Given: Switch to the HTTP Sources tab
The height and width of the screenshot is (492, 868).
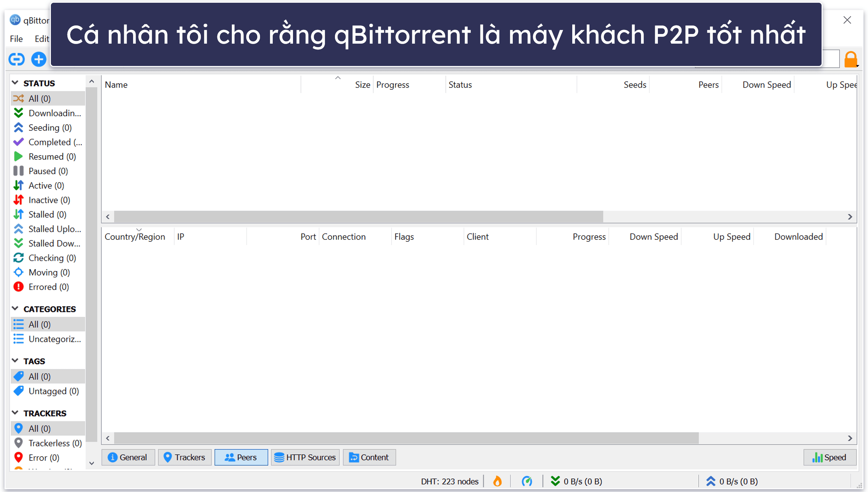Looking at the screenshot, I should (x=305, y=457).
